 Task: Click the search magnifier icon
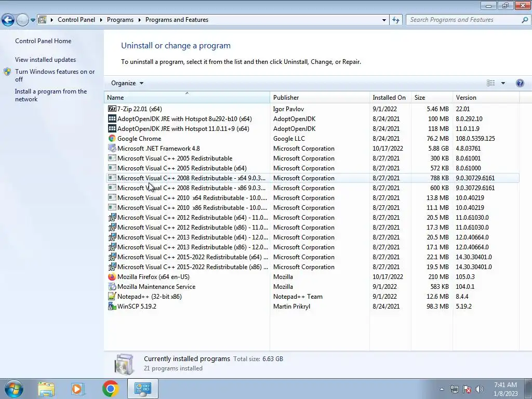click(x=525, y=20)
